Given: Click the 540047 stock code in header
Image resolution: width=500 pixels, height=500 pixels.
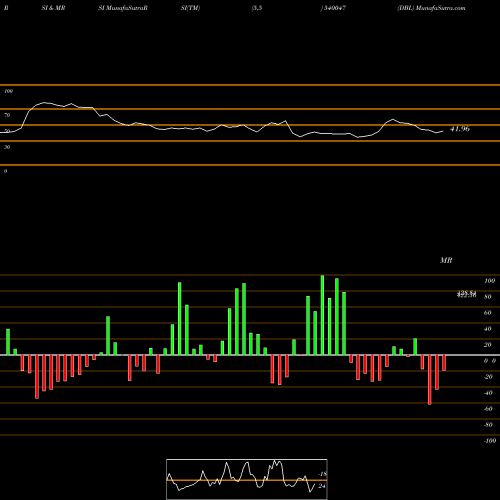Looking at the screenshot, I should click(334, 8).
